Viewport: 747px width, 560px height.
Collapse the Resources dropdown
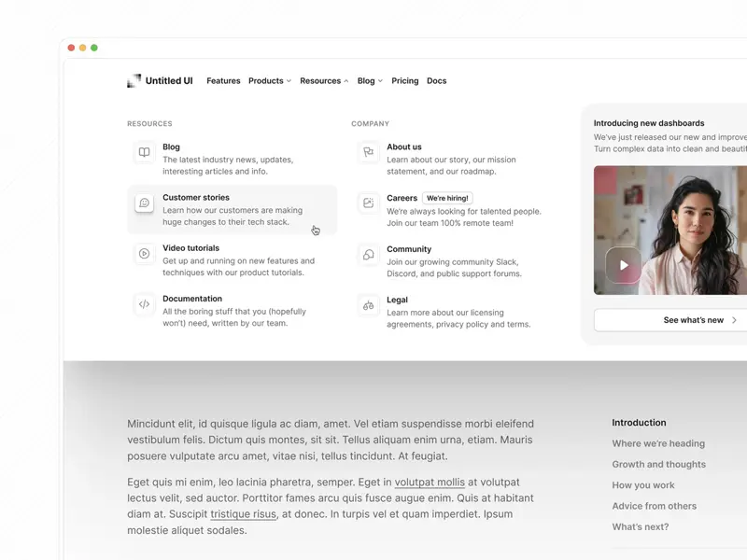(324, 80)
